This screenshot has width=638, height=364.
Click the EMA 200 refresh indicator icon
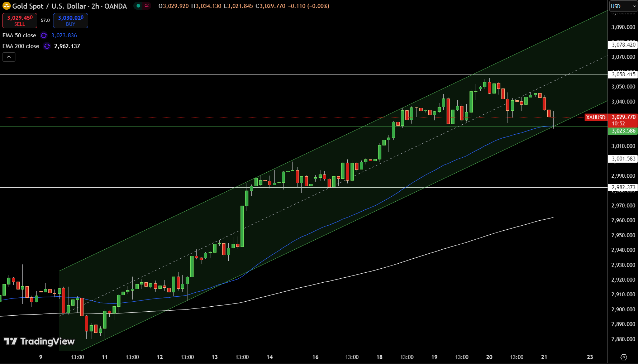tap(47, 46)
